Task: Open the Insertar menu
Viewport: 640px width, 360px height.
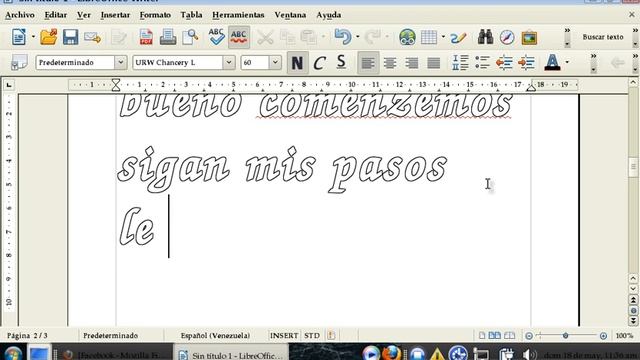Action: [x=115, y=15]
